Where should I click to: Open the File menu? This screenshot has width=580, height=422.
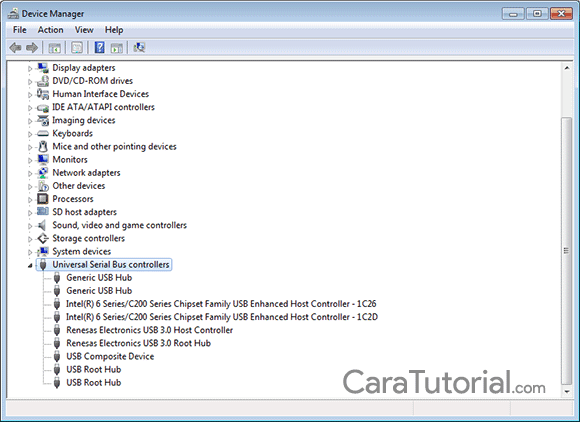[20, 30]
